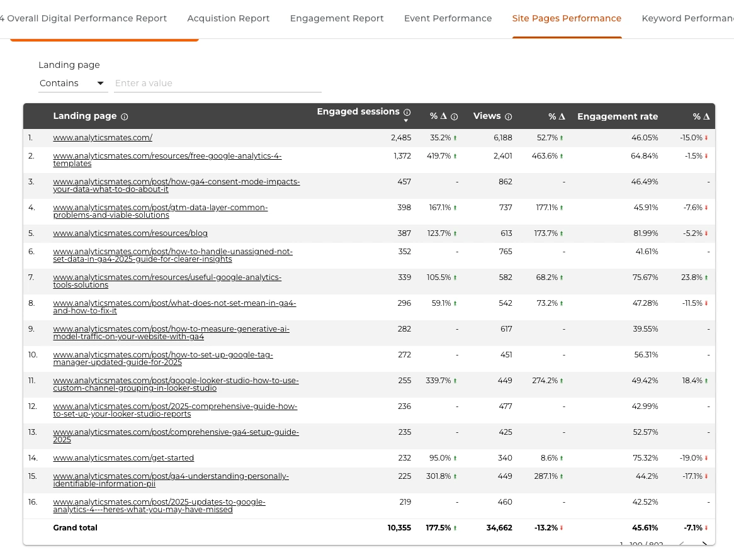Open the useful-google-analytics-tools-solutions link

[167, 281]
